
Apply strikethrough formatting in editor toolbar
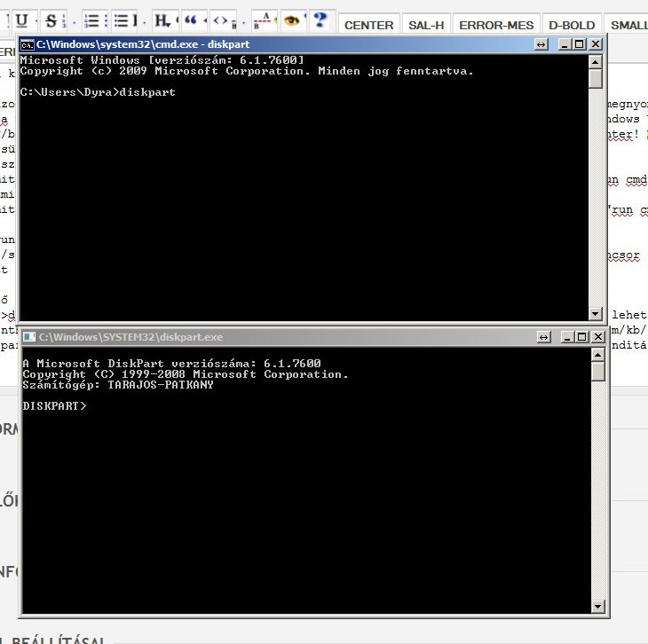51,20
